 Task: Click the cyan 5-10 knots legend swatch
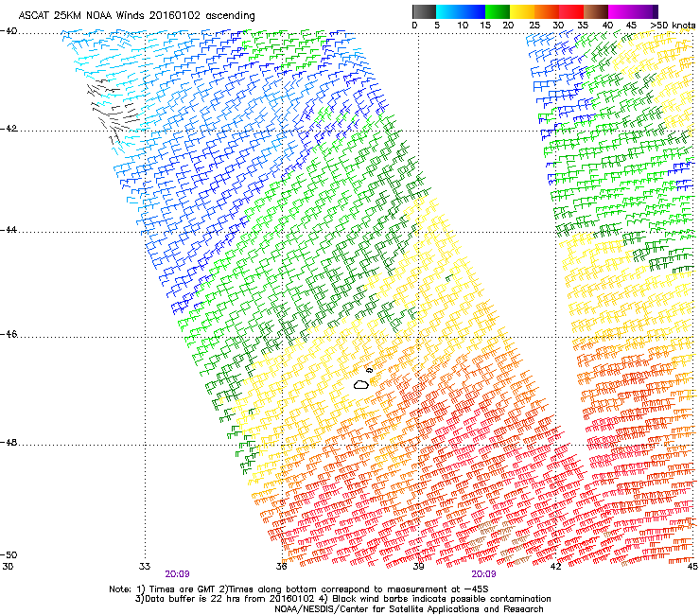click(x=447, y=11)
